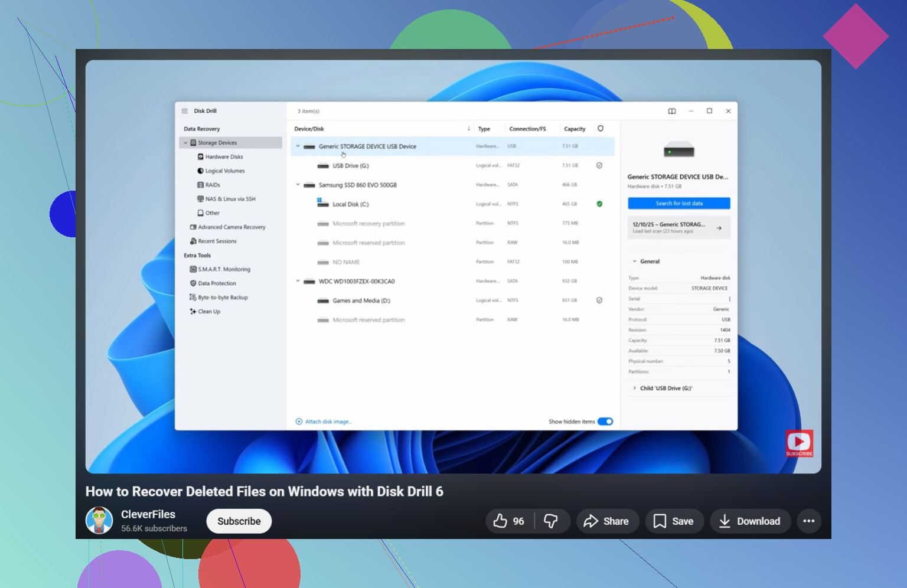The width and height of the screenshot is (907, 588).
Task: Open the help book icon in title bar
Action: (672, 111)
